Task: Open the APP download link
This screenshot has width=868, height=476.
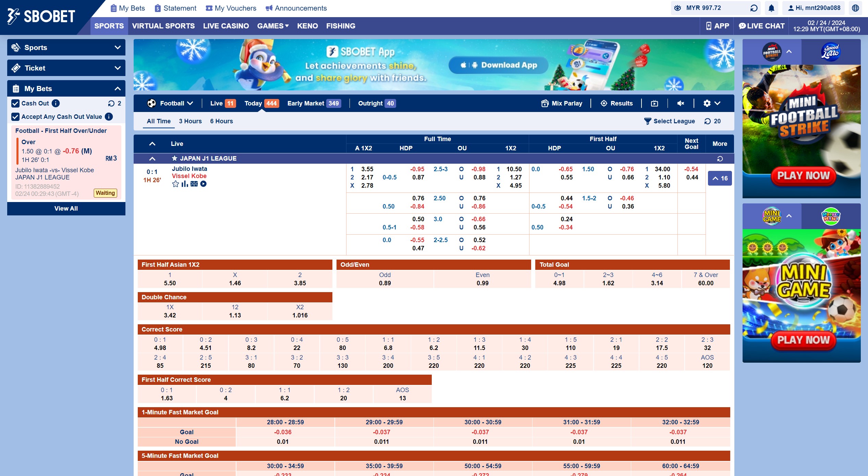Action: tap(717, 26)
